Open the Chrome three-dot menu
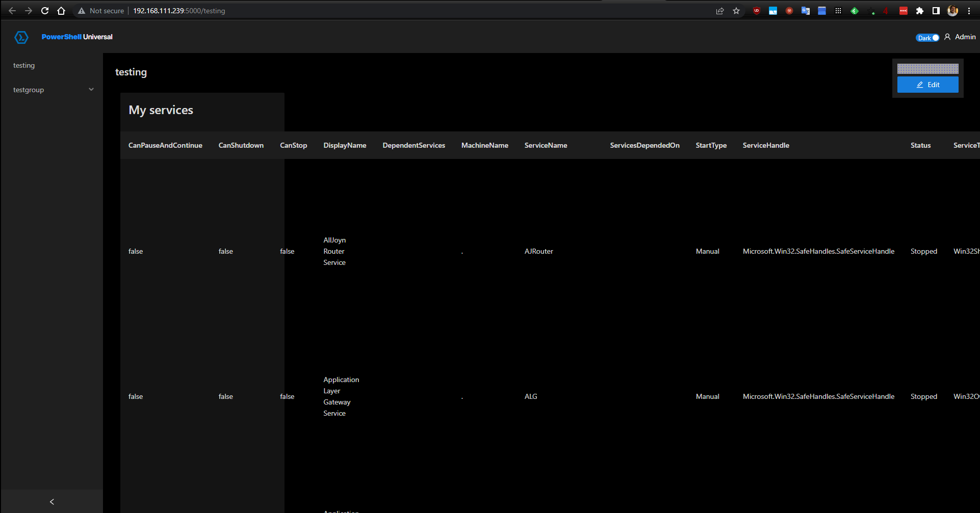The width and height of the screenshot is (980, 513). coord(969,11)
